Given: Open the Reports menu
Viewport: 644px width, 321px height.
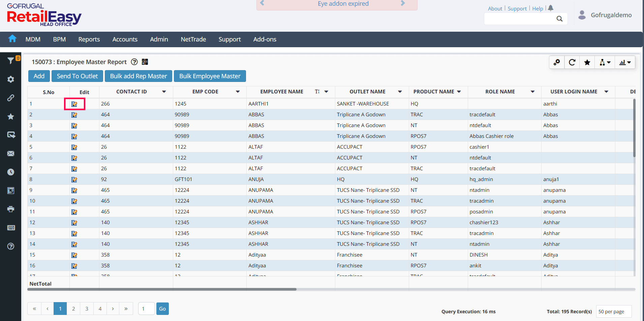Looking at the screenshot, I should pos(89,39).
